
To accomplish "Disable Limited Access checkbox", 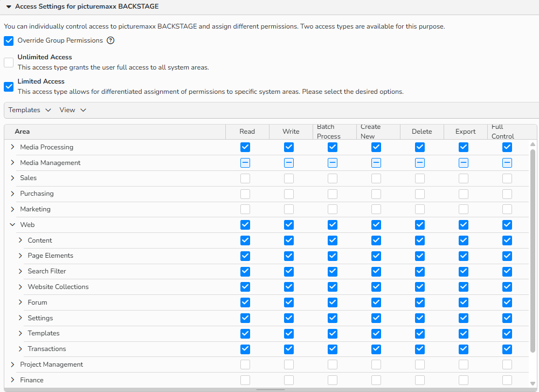I will pos(9,87).
